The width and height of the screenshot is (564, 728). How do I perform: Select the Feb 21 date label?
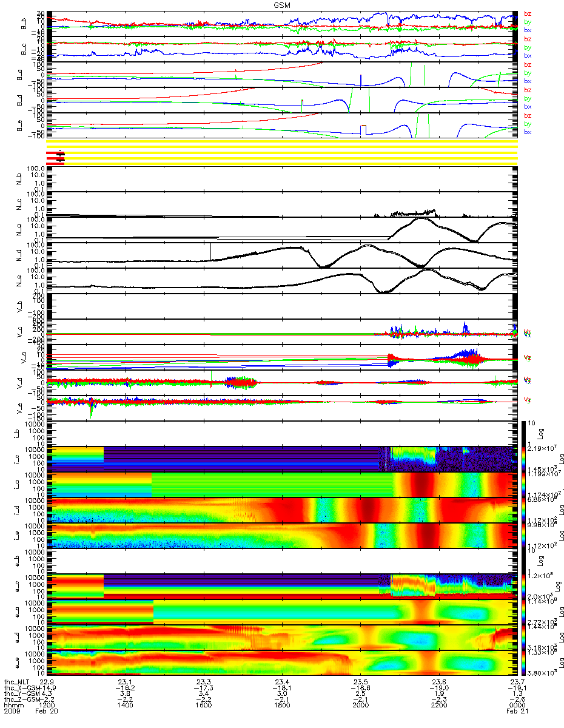(x=517, y=712)
